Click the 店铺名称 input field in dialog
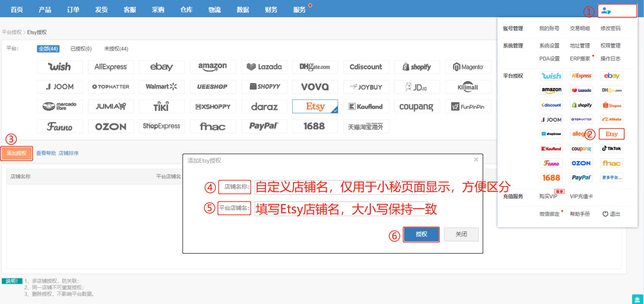644x304 pixels. click(341, 187)
